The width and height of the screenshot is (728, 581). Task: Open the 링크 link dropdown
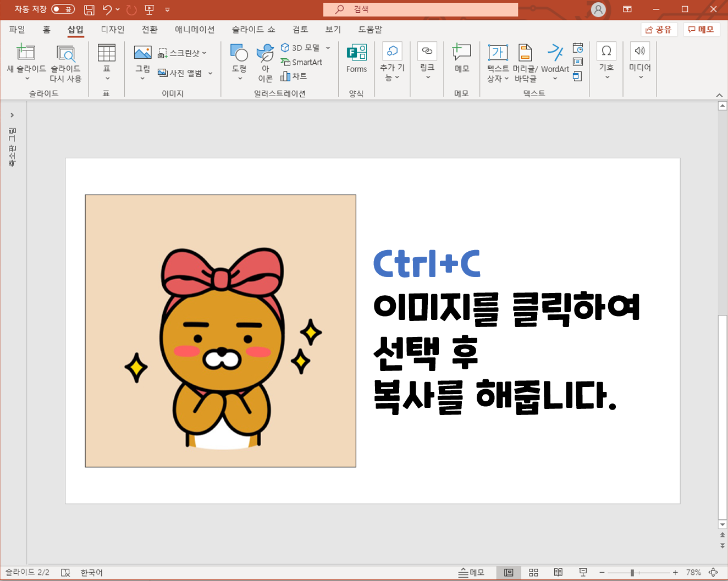point(427,61)
